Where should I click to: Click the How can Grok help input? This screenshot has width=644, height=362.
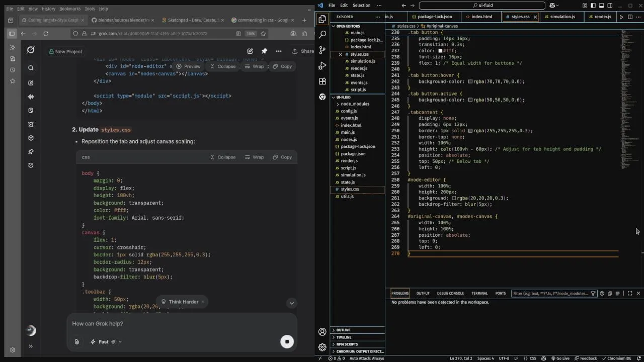coord(181,324)
